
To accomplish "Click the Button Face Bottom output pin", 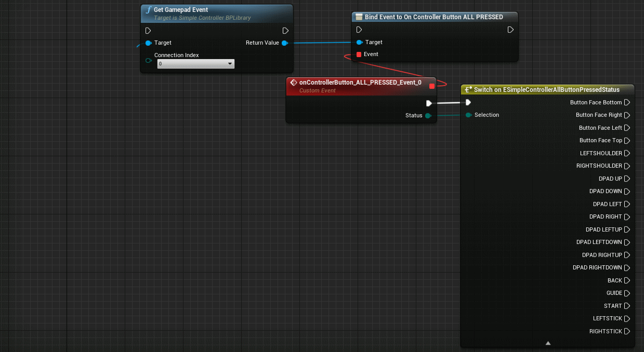I will coord(627,102).
